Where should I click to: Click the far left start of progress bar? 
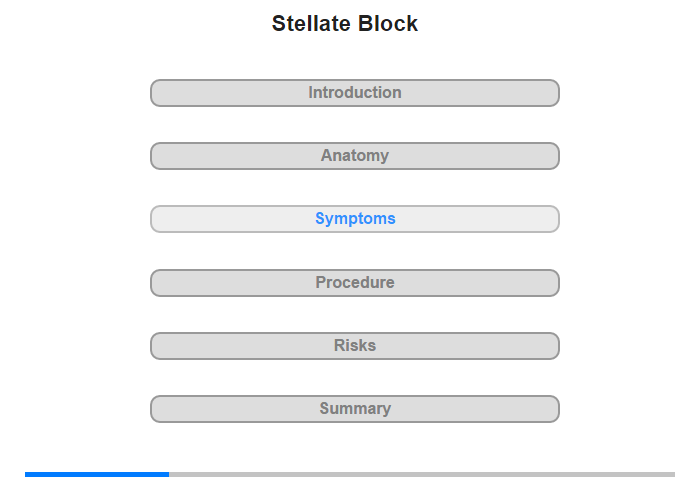coord(28,474)
